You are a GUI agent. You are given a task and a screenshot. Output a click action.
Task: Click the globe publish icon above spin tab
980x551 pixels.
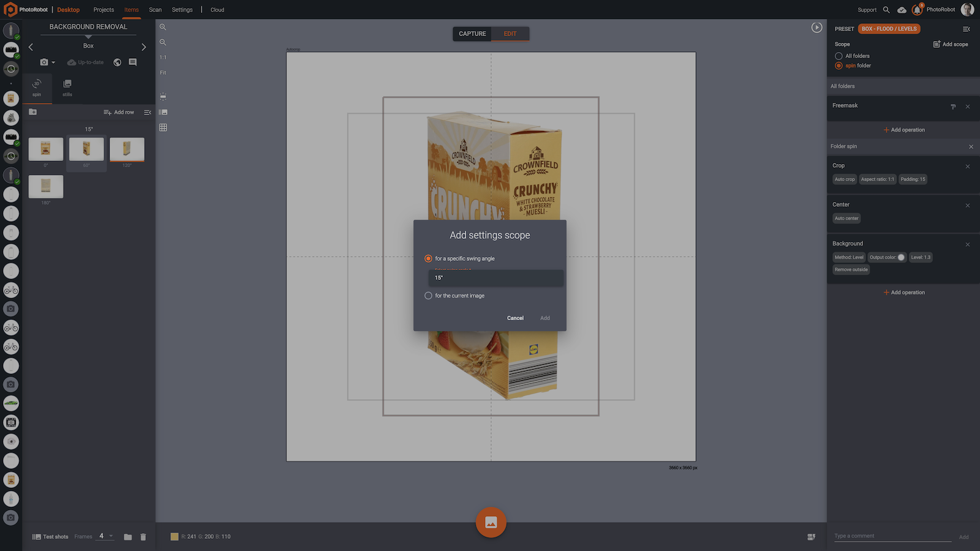117,62
